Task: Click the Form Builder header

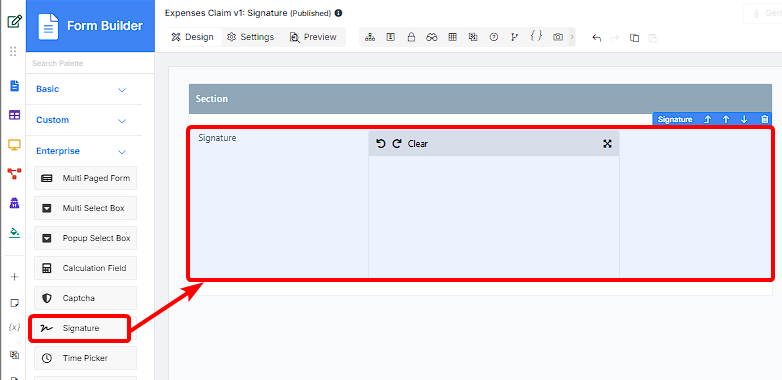Action: (x=90, y=26)
